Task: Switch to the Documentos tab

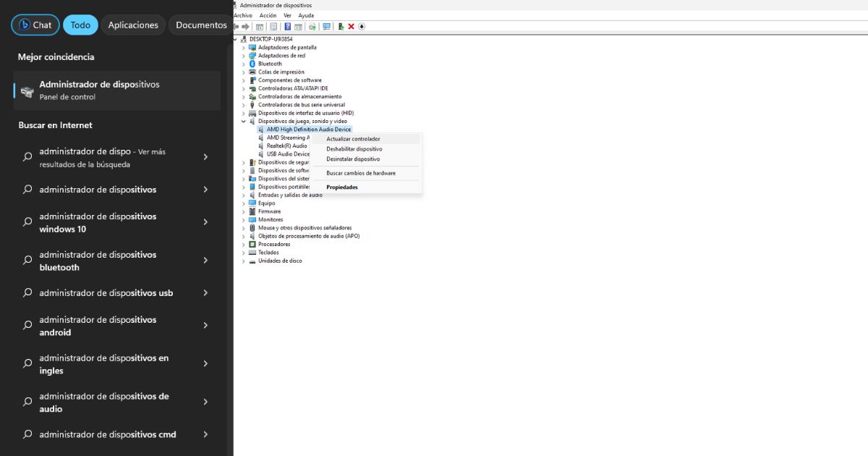Action: (201, 25)
